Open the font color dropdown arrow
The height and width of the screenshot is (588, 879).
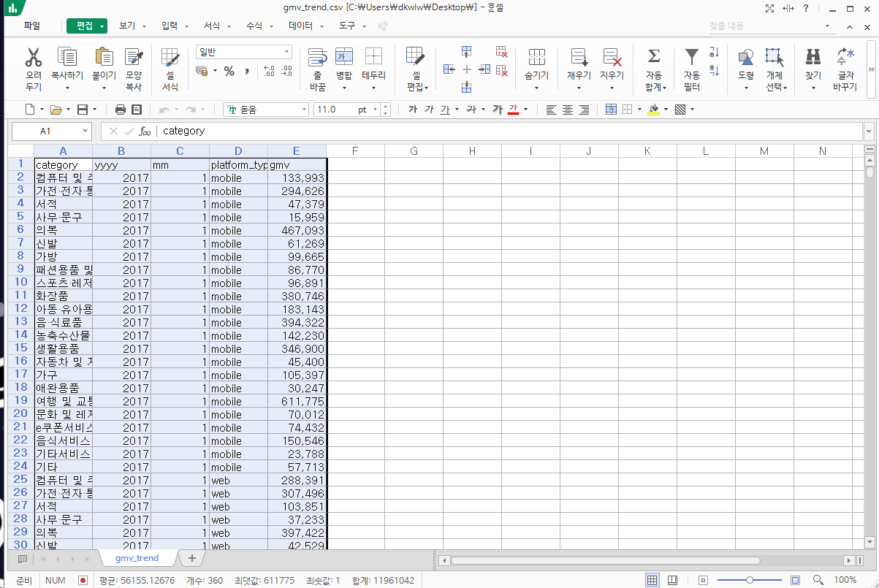(525, 110)
